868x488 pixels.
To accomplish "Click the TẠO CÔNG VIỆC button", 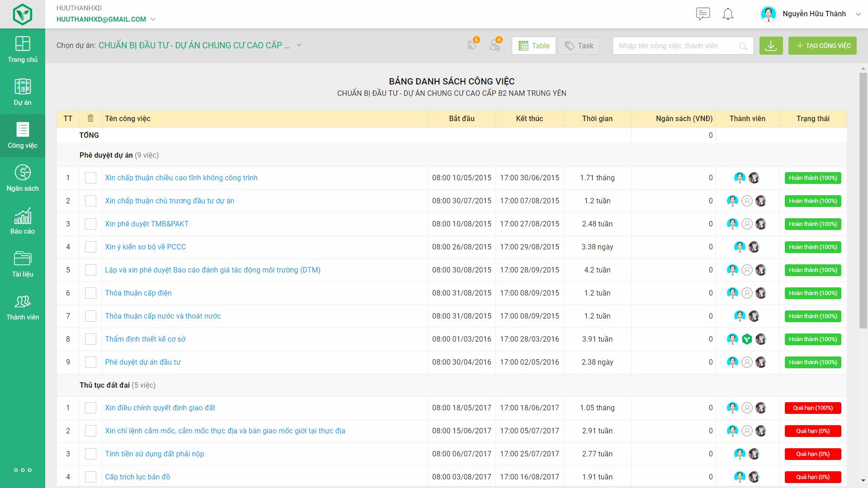I will [x=822, y=46].
